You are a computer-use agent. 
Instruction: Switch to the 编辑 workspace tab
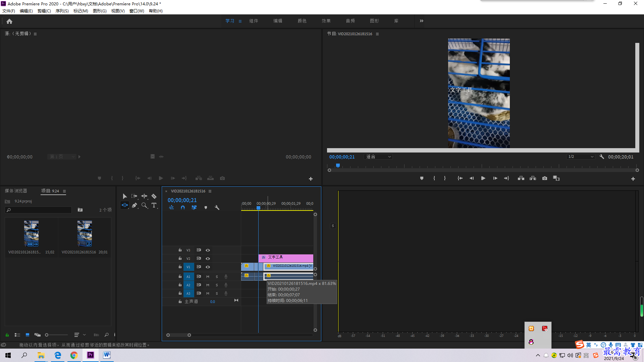(x=278, y=21)
